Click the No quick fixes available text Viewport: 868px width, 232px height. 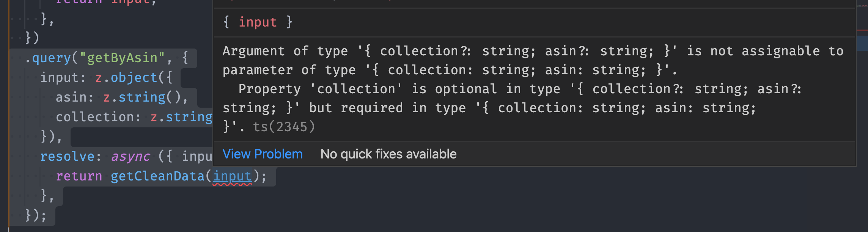point(388,154)
